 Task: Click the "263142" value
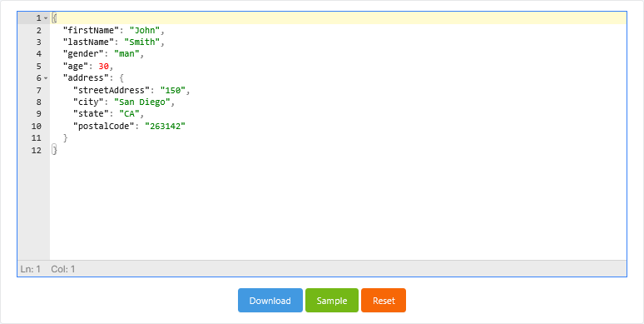165,127
